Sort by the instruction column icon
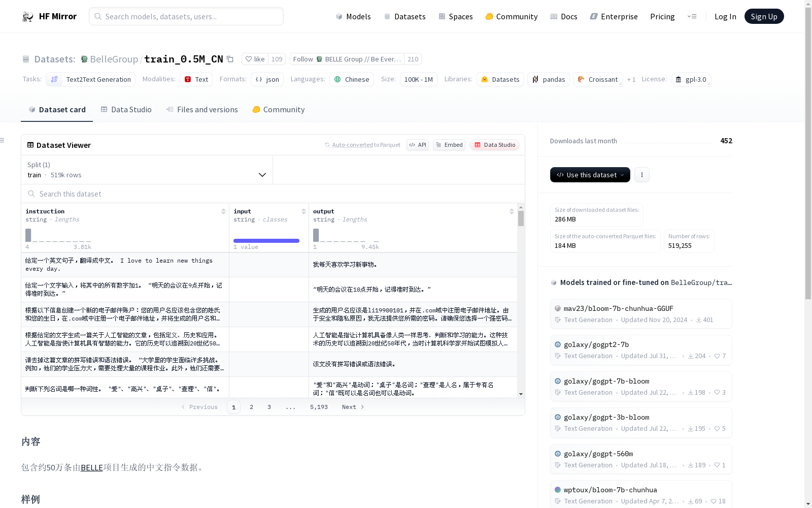The image size is (812, 508). point(223,211)
